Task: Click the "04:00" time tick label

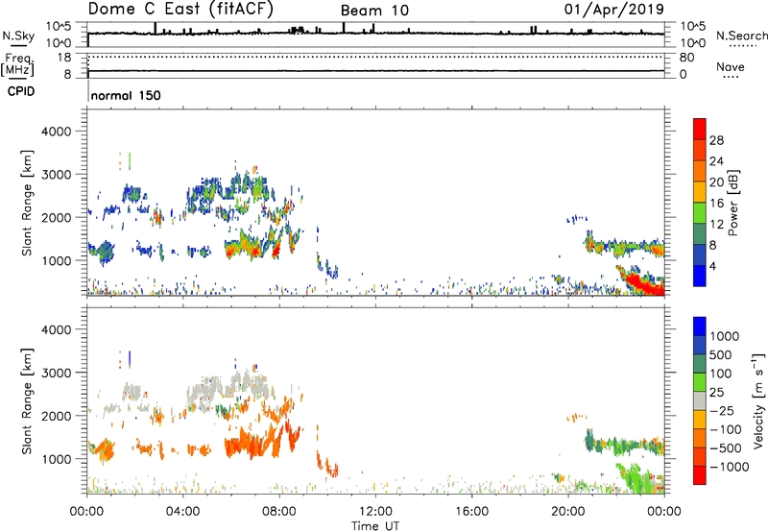Action: click(x=182, y=512)
